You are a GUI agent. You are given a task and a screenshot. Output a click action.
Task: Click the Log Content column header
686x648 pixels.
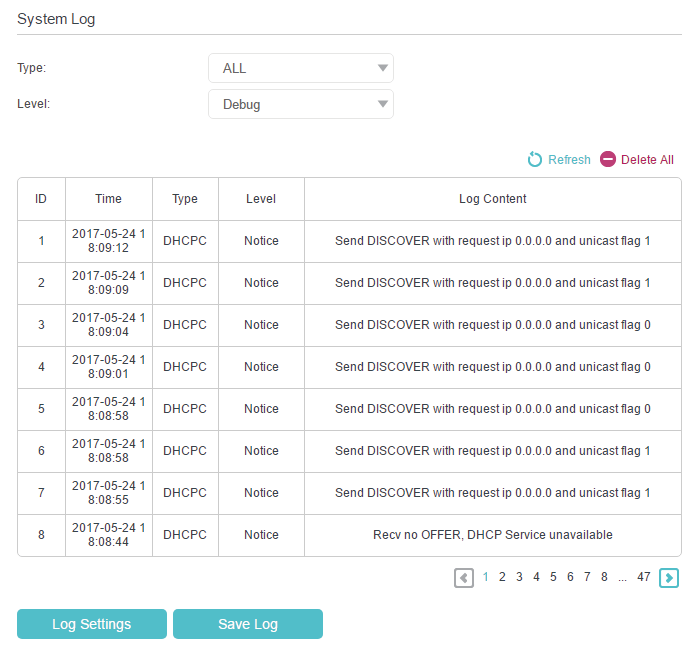coord(492,199)
